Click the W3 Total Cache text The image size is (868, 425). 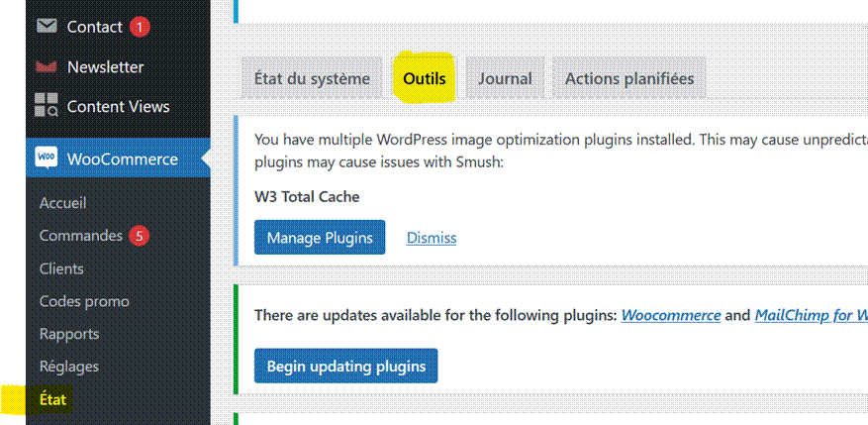click(x=307, y=197)
